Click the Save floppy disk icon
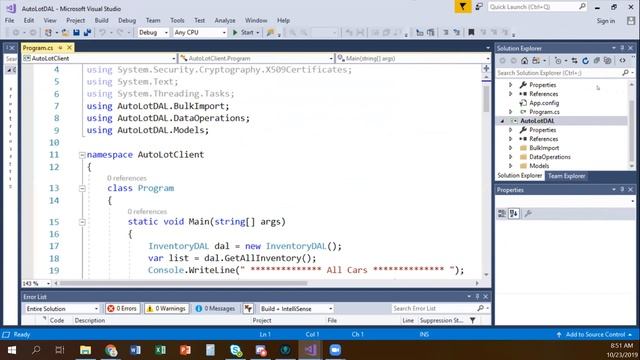 click(76, 33)
